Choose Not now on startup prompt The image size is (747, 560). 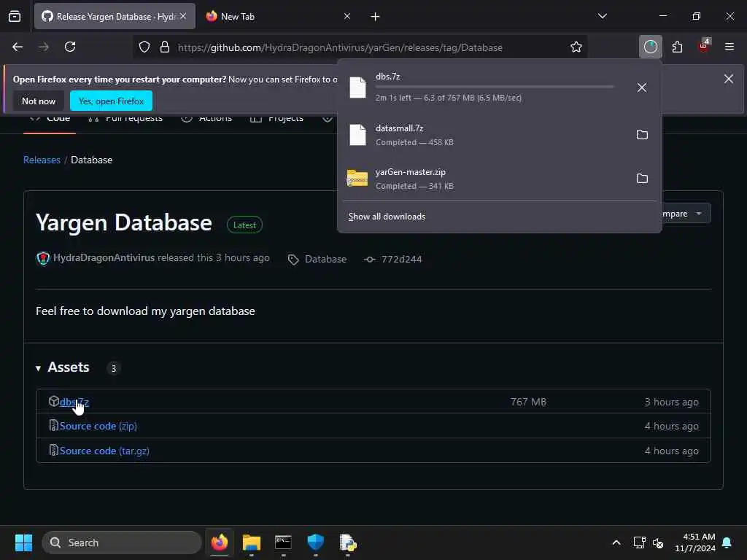pyautogui.click(x=39, y=101)
